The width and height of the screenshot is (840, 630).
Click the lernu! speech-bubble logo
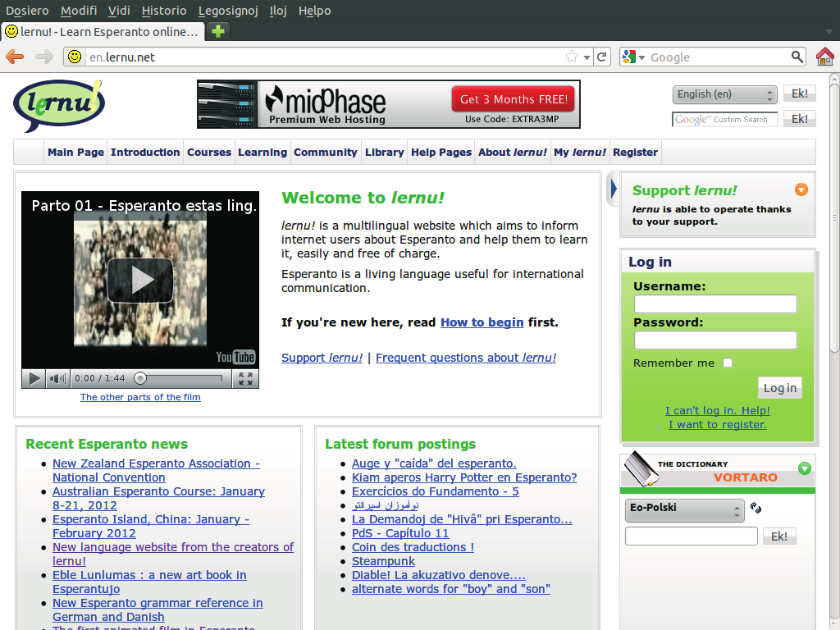point(58,106)
